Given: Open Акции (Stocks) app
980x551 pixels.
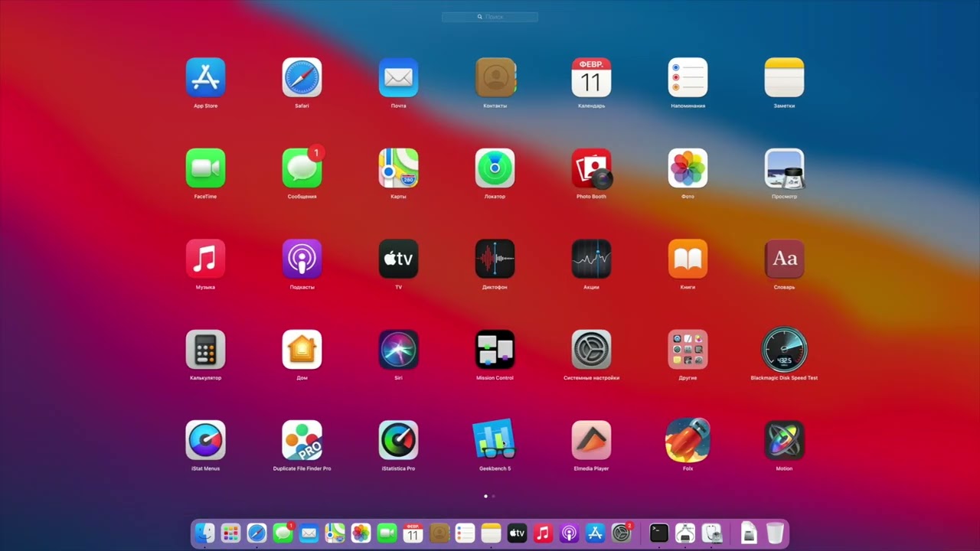Looking at the screenshot, I should coord(591,259).
